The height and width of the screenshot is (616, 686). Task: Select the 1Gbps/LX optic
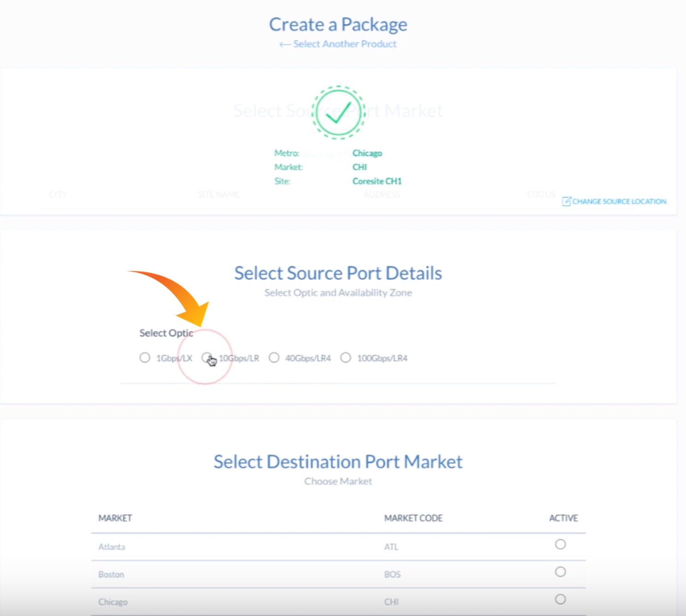145,358
